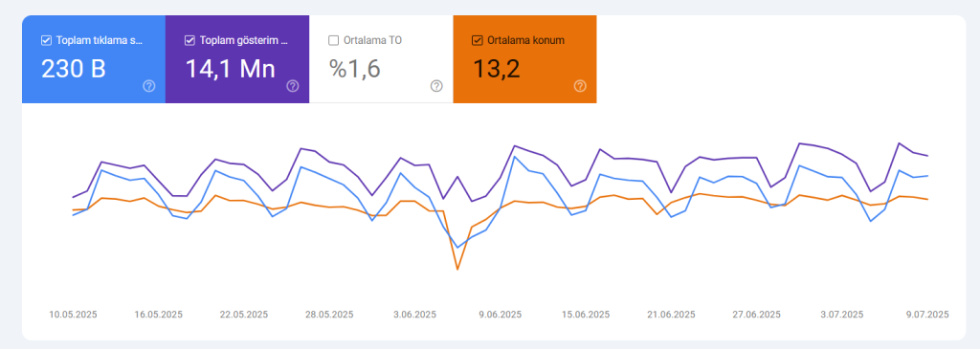The image size is (980, 349).
Task: Select the 14,1 Mn impressions value
Action: (231, 69)
